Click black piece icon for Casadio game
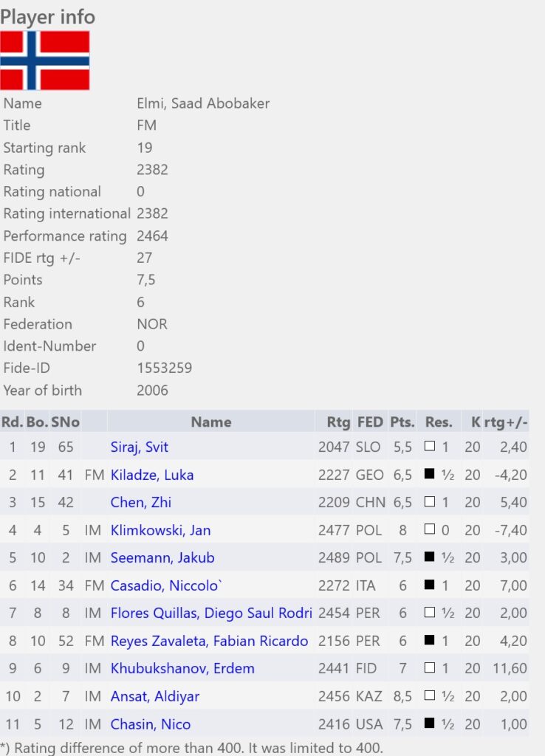Screen dimensions: 545x756 pos(429,585)
